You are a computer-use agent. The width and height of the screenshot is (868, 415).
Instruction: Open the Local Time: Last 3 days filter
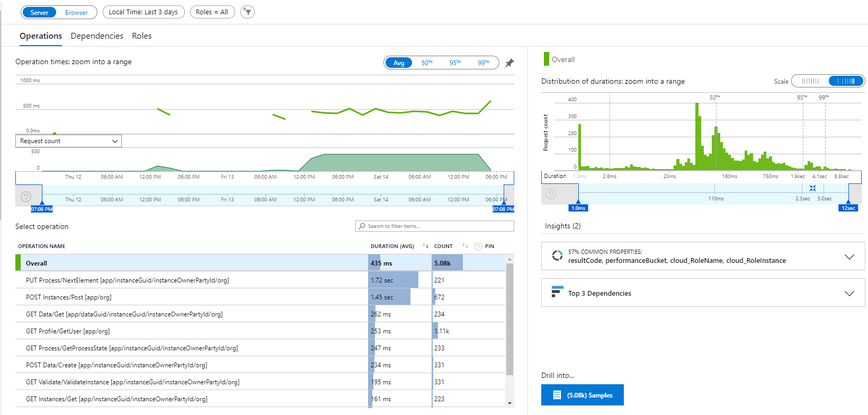point(143,12)
